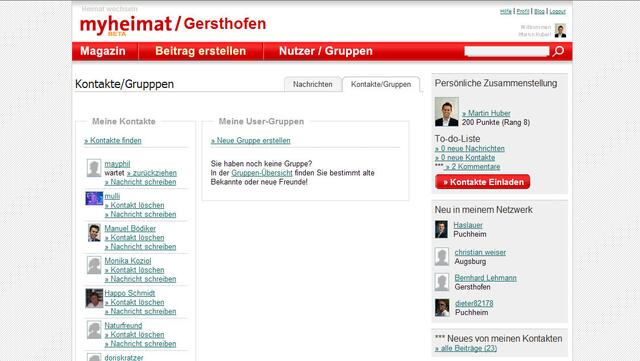Click alle Beiträge (23) link
Viewport: 640px width, 361px height.
point(466,348)
